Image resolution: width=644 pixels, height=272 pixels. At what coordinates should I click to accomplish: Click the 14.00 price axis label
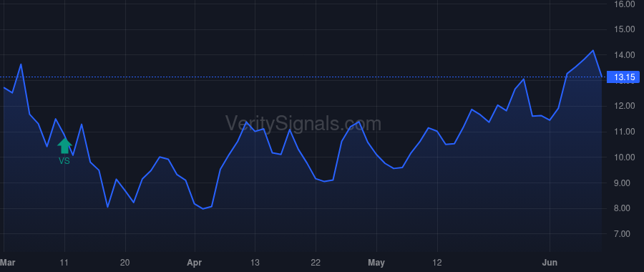click(x=624, y=55)
